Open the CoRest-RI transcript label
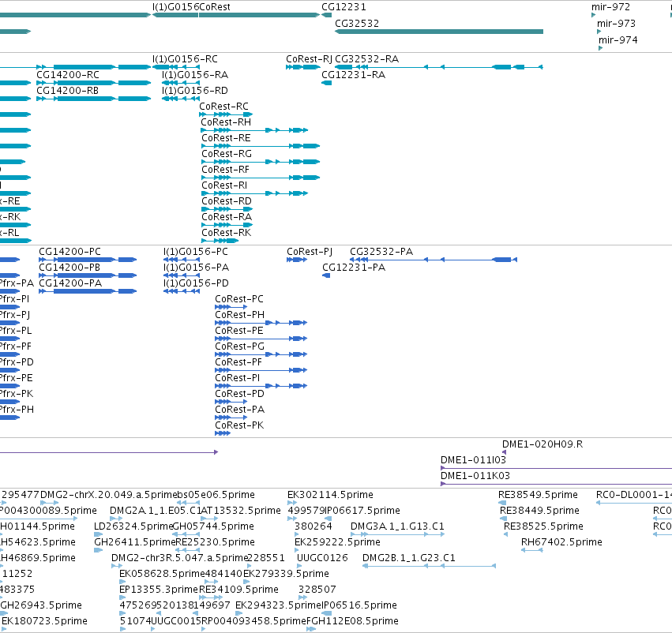The width and height of the screenshot is (672, 633). (224, 185)
